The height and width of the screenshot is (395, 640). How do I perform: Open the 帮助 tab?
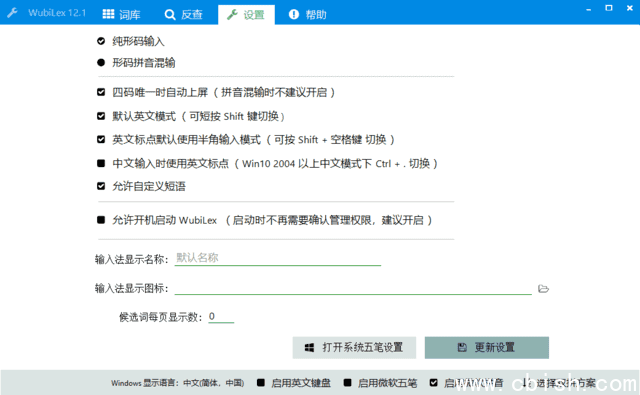(307, 15)
